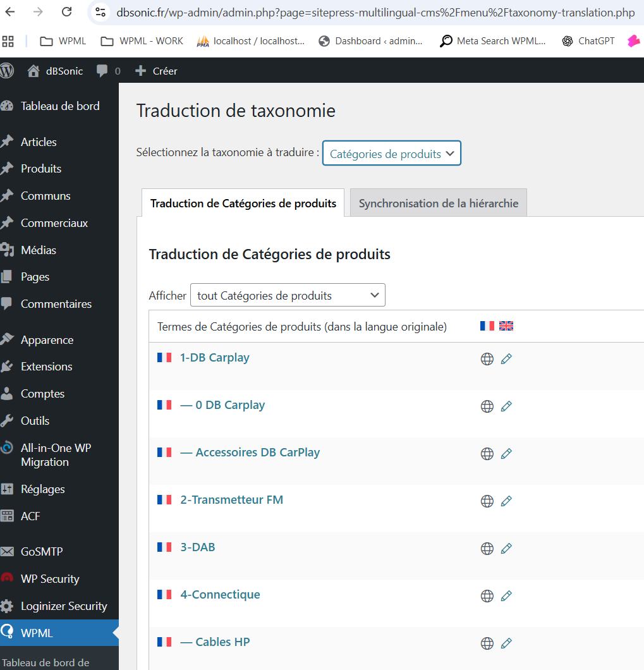644x670 pixels.
Task: Open the Créer menu in admin bar
Action: coord(157,71)
